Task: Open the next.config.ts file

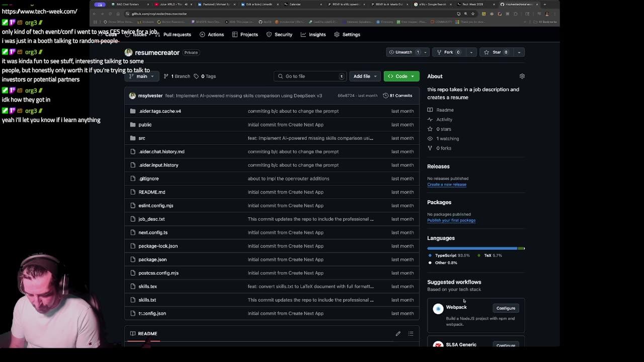Action: pos(153,233)
